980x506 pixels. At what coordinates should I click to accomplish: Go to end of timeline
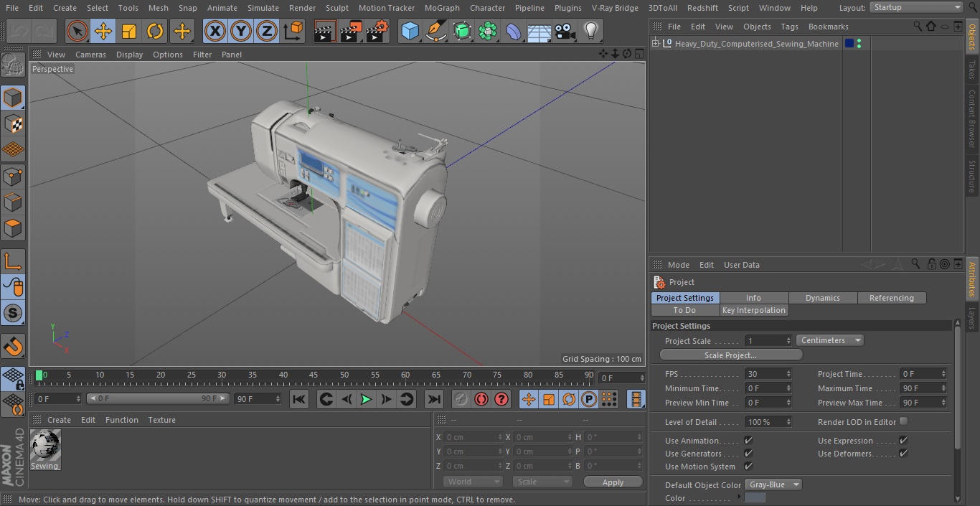[433, 399]
